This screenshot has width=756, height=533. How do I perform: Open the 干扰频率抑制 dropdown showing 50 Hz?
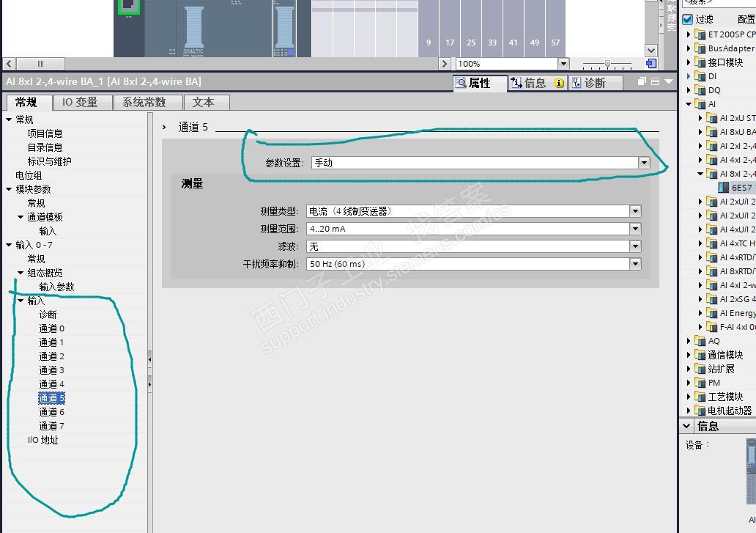point(635,264)
